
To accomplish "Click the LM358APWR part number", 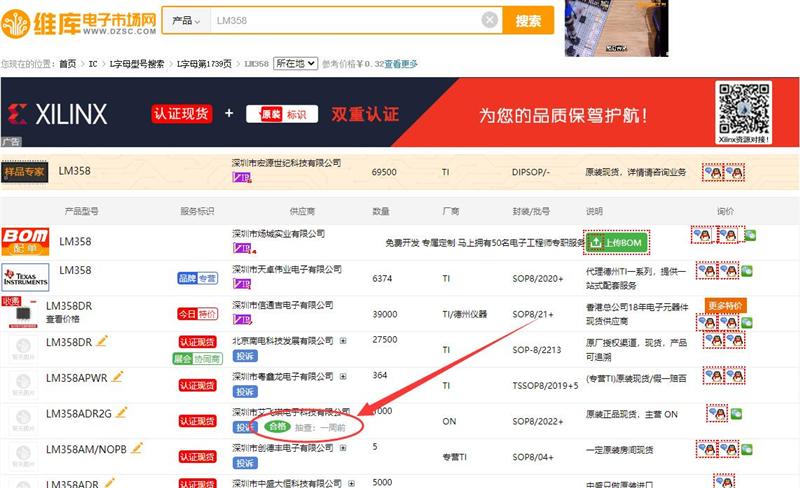I will 77,378.
